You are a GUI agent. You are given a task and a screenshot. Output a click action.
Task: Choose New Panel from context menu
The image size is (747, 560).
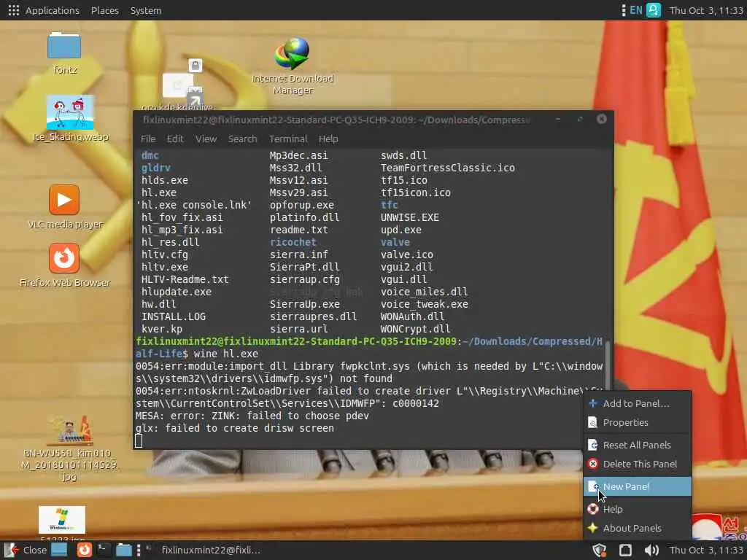[x=638, y=486]
